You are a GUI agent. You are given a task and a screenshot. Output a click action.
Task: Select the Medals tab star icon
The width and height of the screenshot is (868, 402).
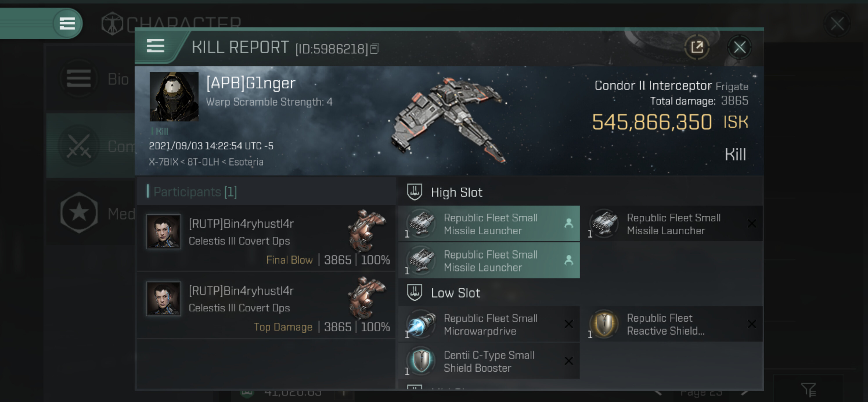click(x=79, y=212)
